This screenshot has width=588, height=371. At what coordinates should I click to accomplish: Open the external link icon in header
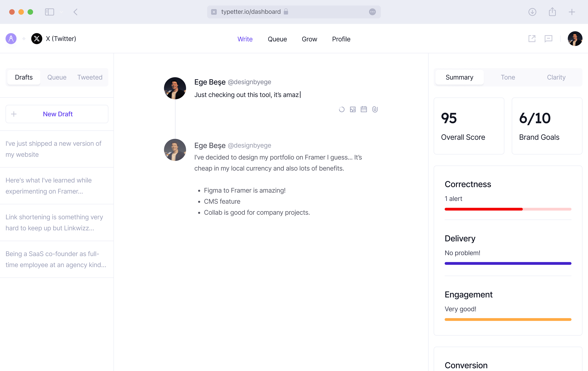(532, 39)
